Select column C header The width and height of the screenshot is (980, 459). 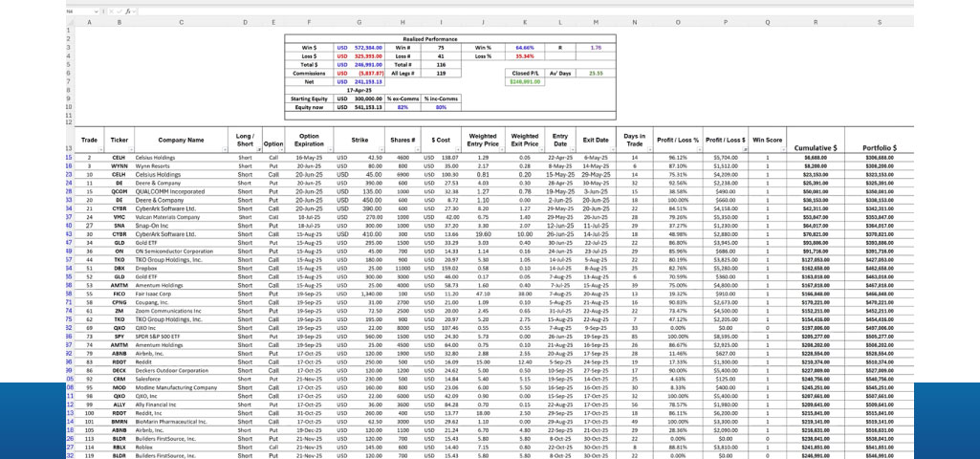[182, 23]
